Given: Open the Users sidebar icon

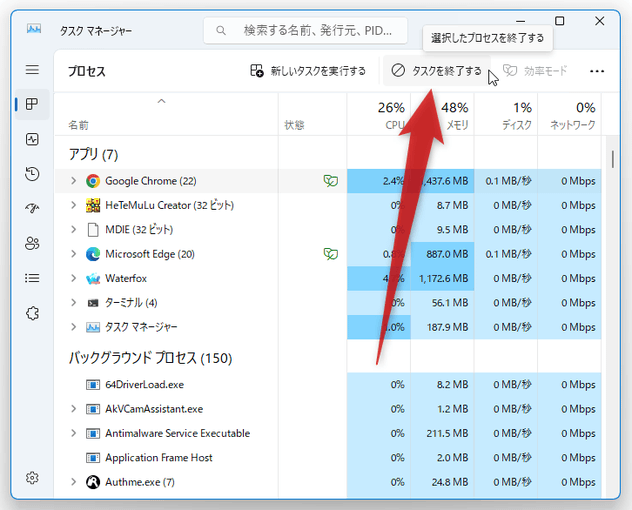Looking at the screenshot, I should (x=32, y=243).
